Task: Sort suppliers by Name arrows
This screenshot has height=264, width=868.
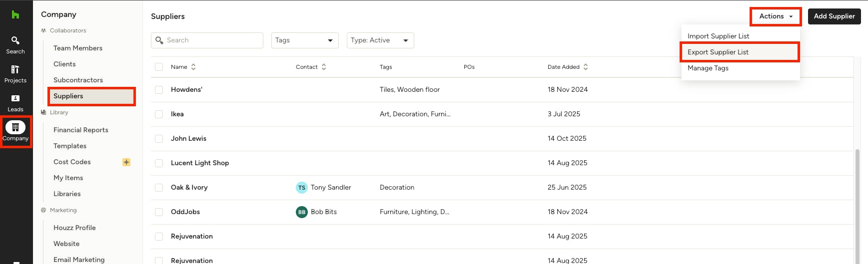Action: [193, 67]
